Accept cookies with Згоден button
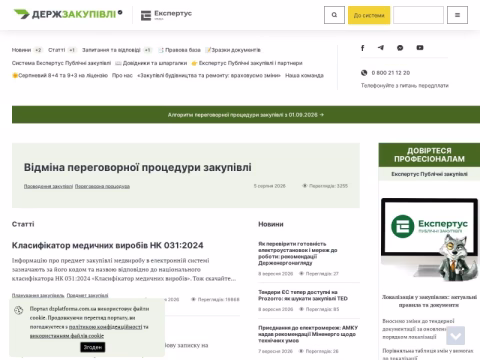The image size is (480, 360). tap(93, 347)
